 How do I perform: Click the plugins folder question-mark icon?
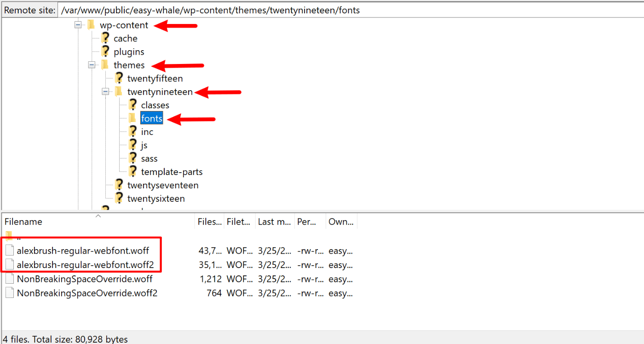[105, 52]
